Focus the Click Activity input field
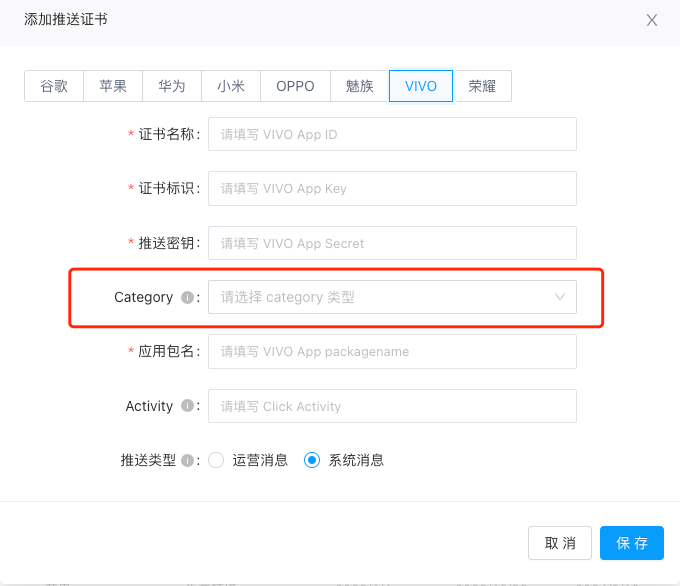The image size is (680, 586). 392,406
